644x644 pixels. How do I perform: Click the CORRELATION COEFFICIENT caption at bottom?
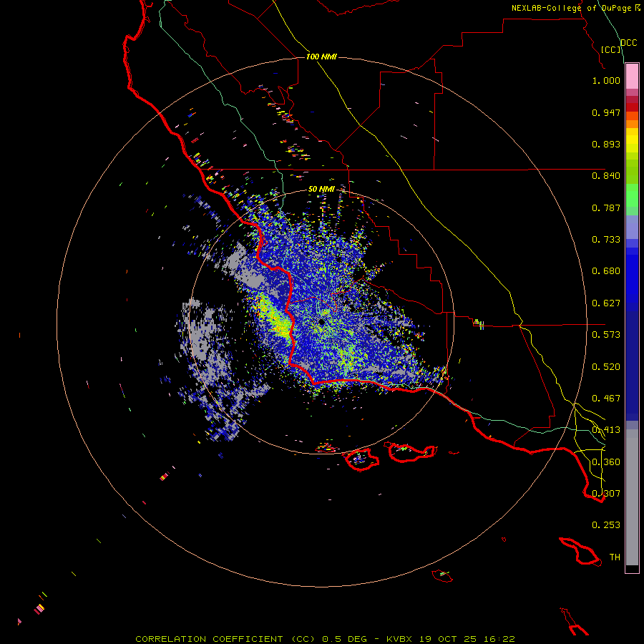(325, 639)
